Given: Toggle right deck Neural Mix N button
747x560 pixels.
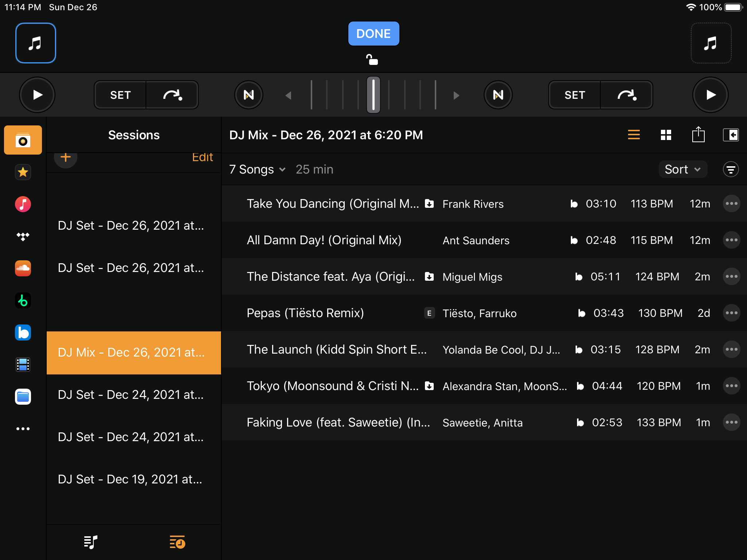Looking at the screenshot, I should [x=498, y=95].
